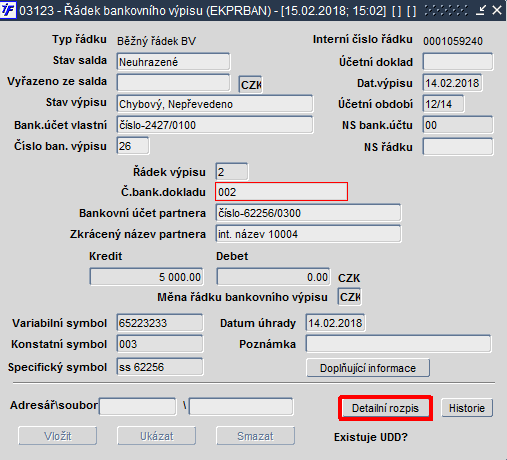This screenshot has height=460, width=507.
Task: Click the Adresář directory field
Action: click(x=138, y=406)
